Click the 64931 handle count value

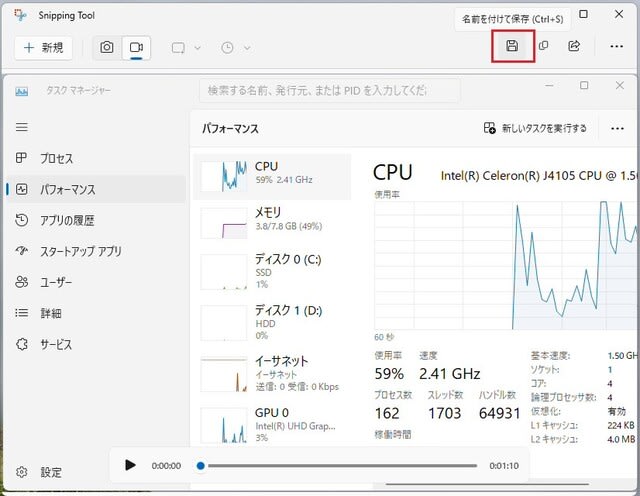pyautogui.click(x=500, y=414)
